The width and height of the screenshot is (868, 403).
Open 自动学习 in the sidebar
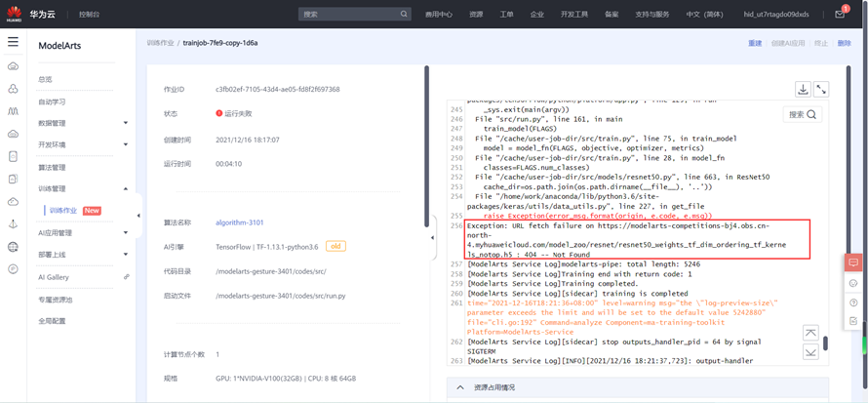coord(52,101)
